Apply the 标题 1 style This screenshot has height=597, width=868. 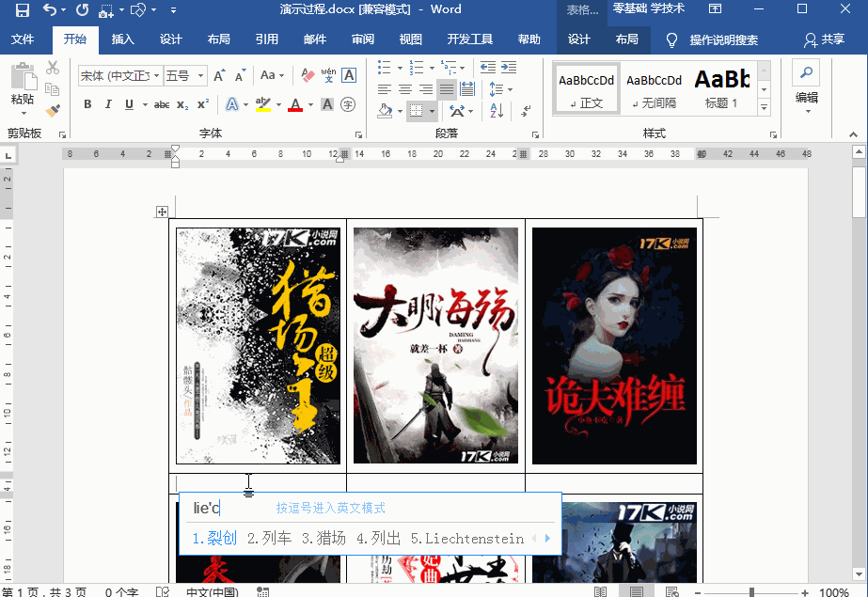tap(721, 88)
